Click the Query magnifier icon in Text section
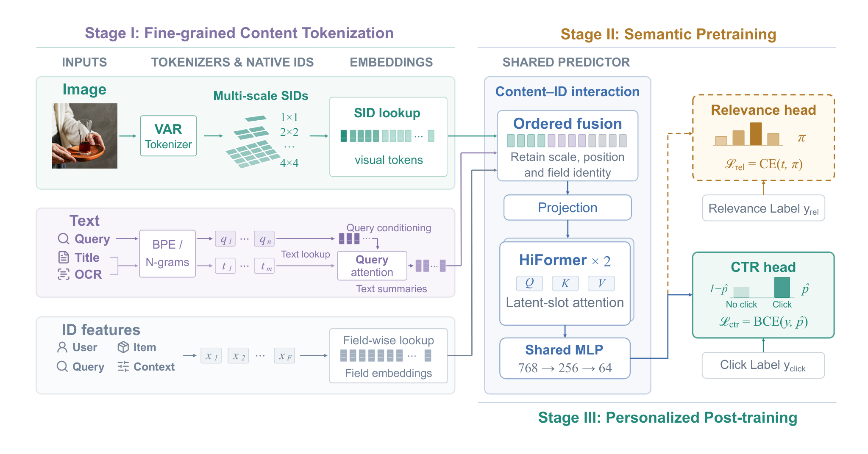 click(x=64, y=239)
